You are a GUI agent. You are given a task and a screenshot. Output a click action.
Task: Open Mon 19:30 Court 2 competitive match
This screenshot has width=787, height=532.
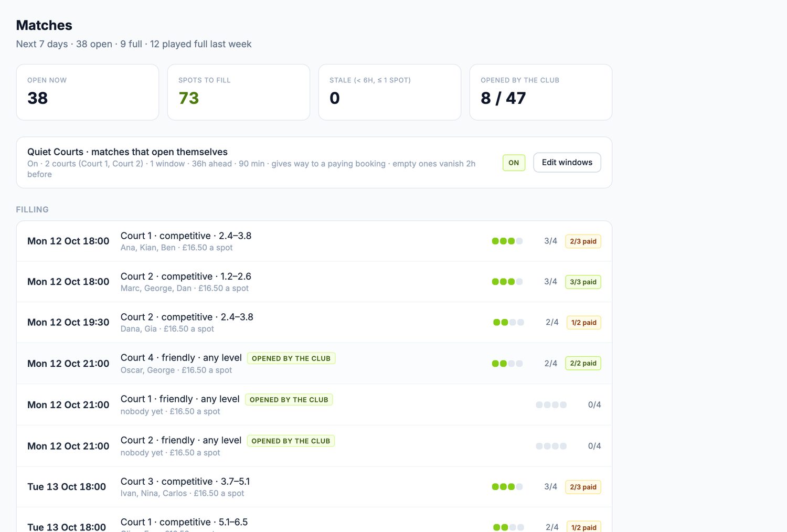click(314, 323)
